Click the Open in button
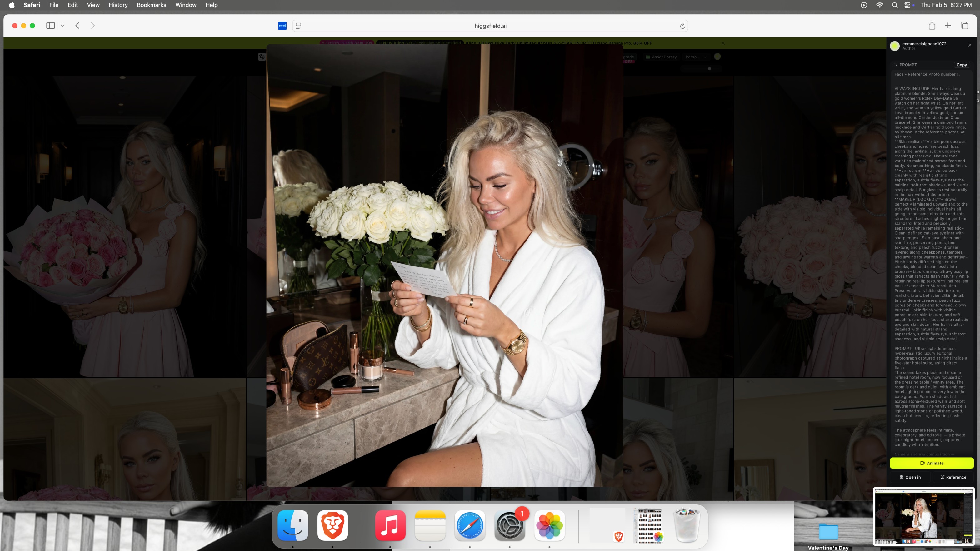 (x=910, y=477)
